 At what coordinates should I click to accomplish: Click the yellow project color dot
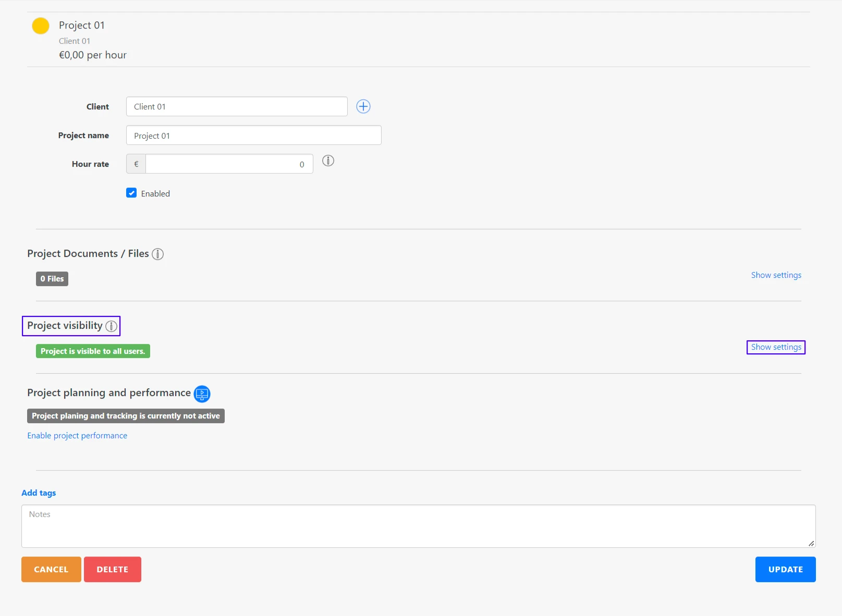tap(41, 25)
